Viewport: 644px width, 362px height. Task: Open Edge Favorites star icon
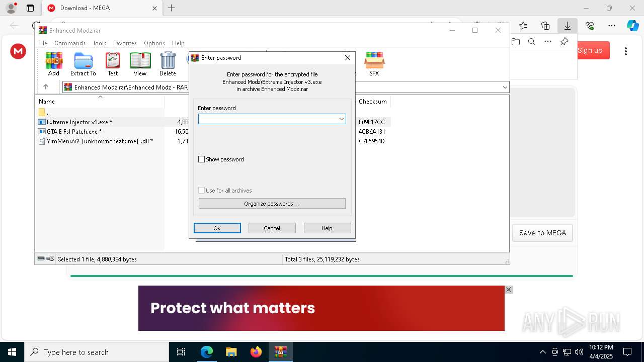point(523,26)
